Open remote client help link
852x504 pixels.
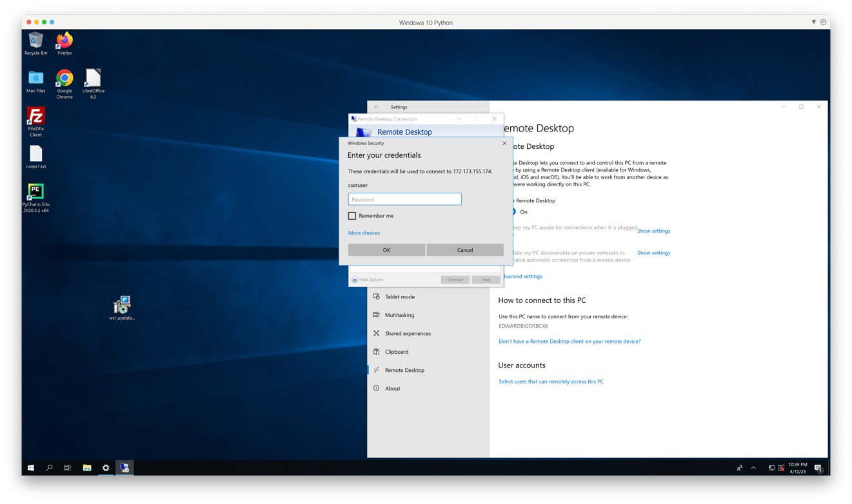(x=570, y=342)
